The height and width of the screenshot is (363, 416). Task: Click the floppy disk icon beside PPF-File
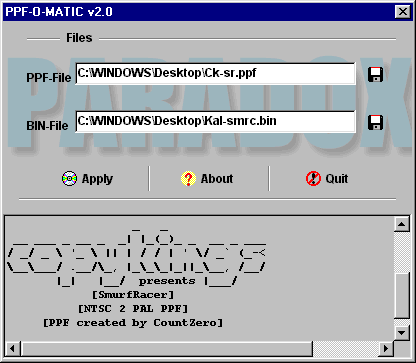[375, 74]
